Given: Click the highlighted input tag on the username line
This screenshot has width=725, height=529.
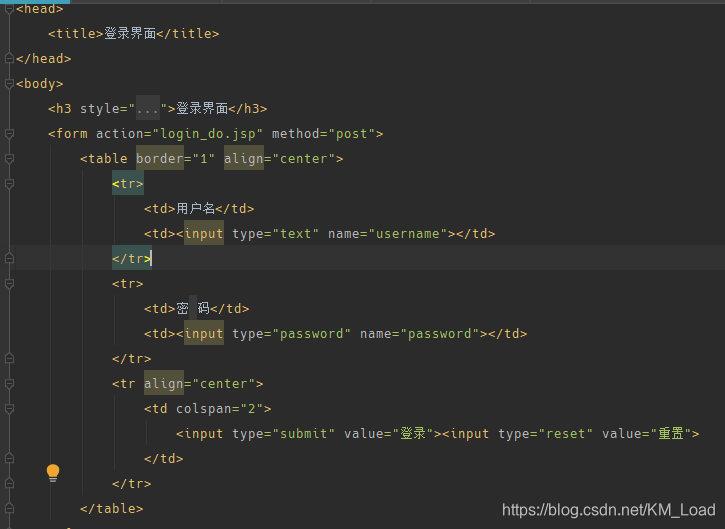Looking at the screenshot, I should pyautogui.click(x=204, y=233).
